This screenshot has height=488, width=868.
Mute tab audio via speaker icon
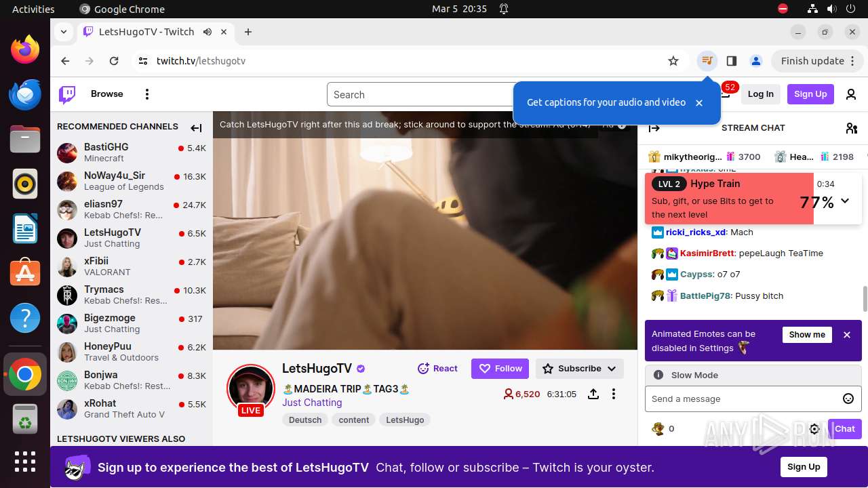[x=208, y=32]
